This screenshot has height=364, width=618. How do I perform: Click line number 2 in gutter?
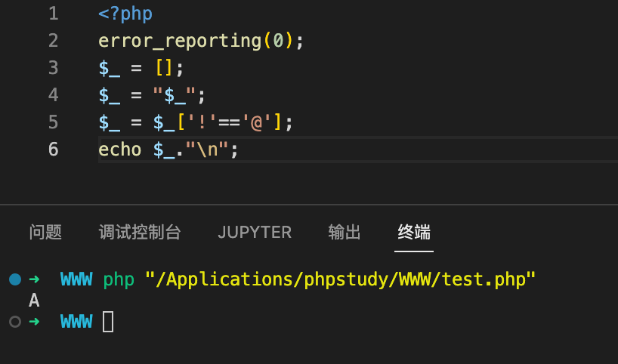pyautogui.click(x=54, y=41)
